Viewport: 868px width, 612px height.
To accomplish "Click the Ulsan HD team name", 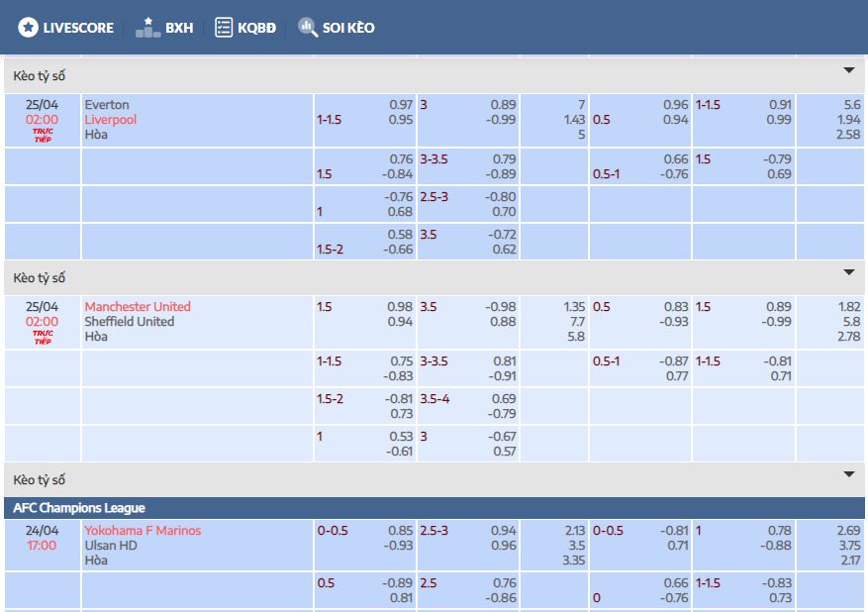I will coord(111,546).
